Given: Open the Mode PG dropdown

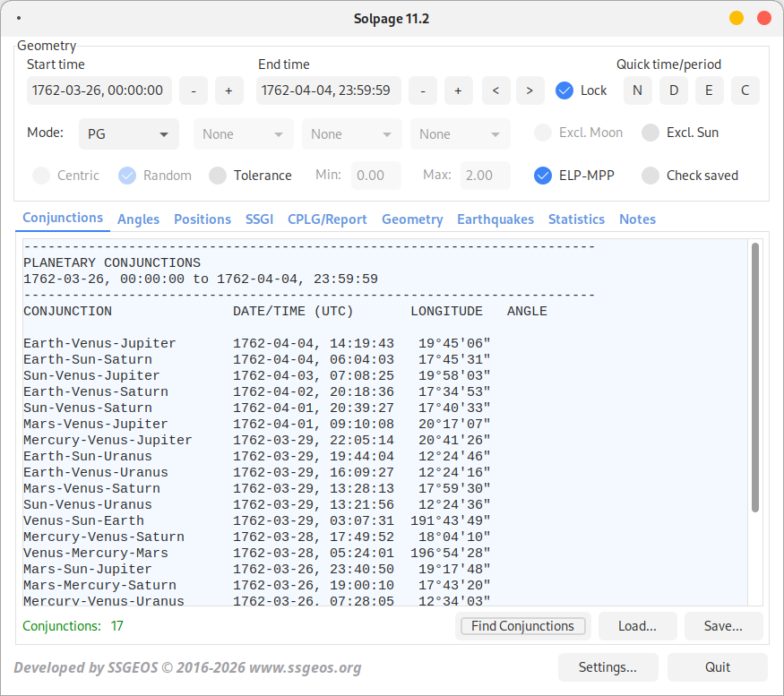Looking at the screenshot, I should [129, 134].
